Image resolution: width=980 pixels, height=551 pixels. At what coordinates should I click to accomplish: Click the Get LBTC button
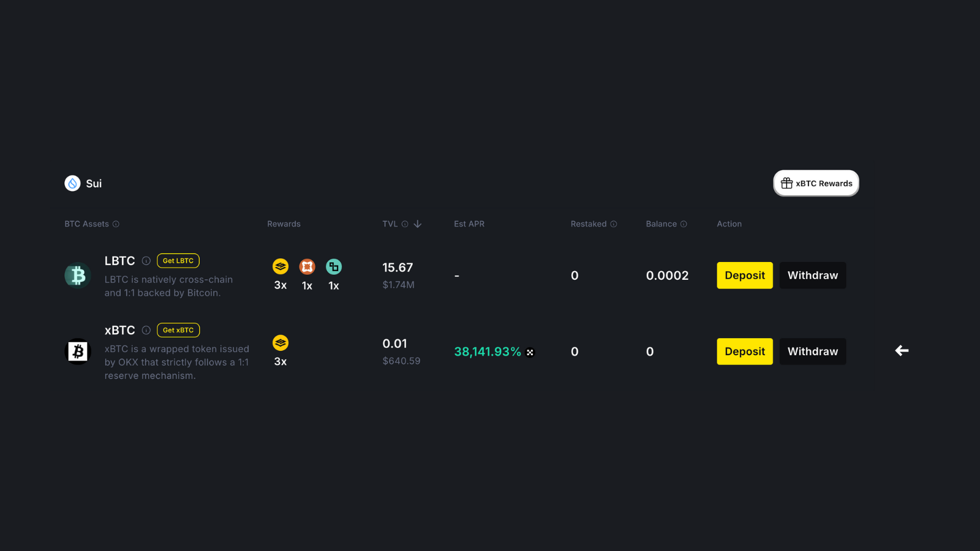pos(178,261)
